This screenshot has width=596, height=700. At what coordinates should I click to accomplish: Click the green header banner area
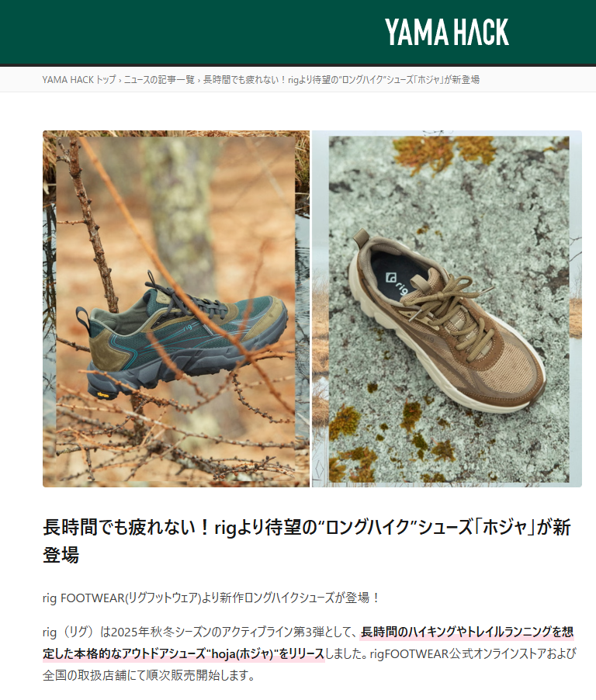(298, 32)
